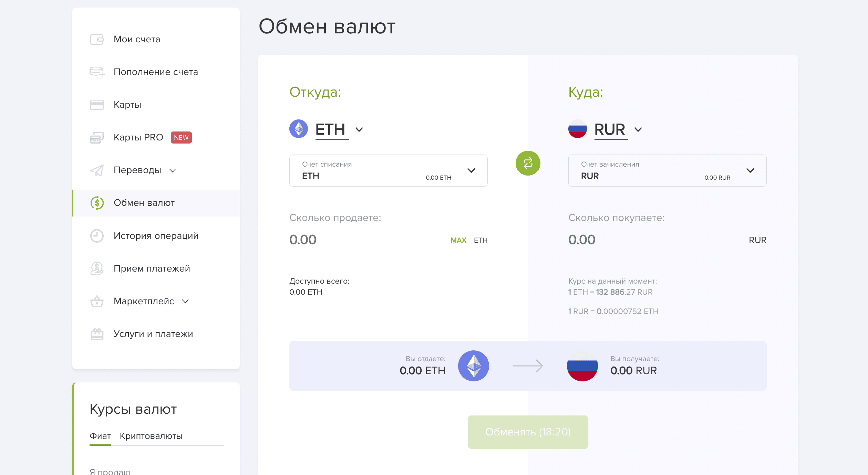Click the Обменять exchange button
868x475 pixels.
[x=528, y=432]
